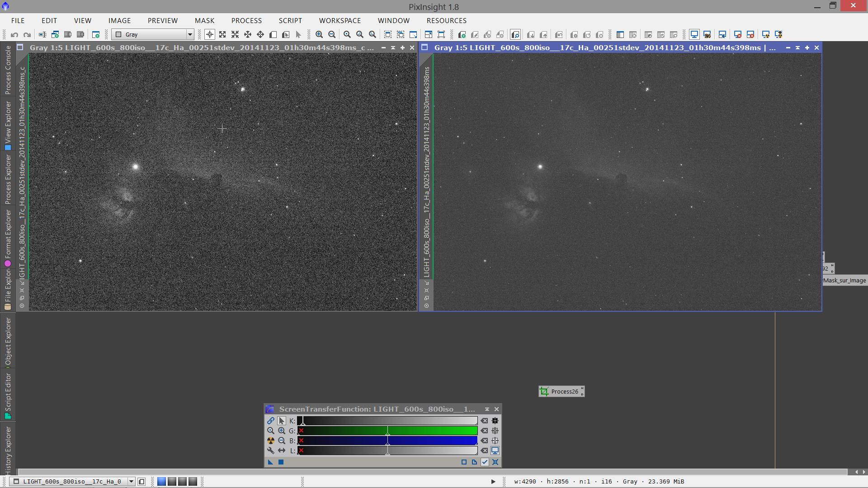This screenshot has width=868, height=488.
Task: Click the Undo toolbar icon
Action: point(14,34)
